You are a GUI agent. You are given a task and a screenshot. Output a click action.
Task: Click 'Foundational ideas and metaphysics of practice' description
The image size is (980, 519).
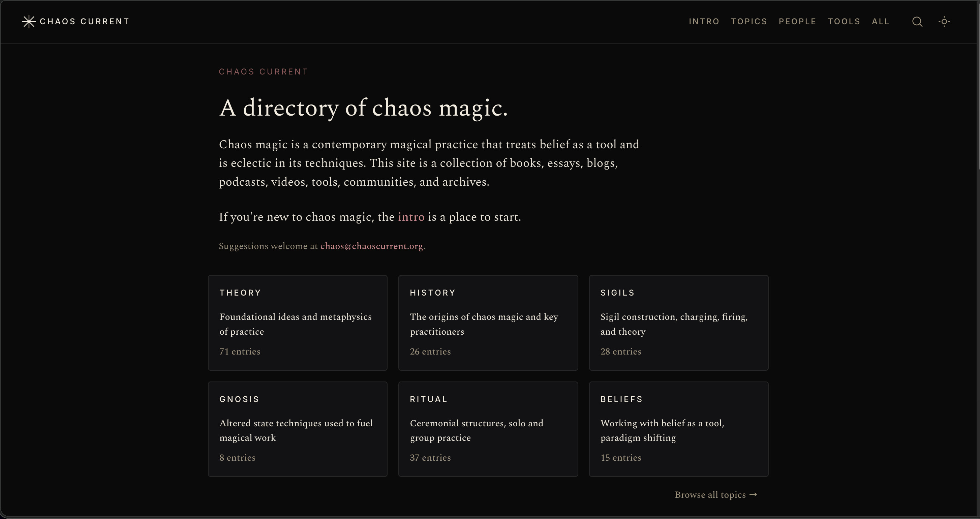click(x=296, y=324)
